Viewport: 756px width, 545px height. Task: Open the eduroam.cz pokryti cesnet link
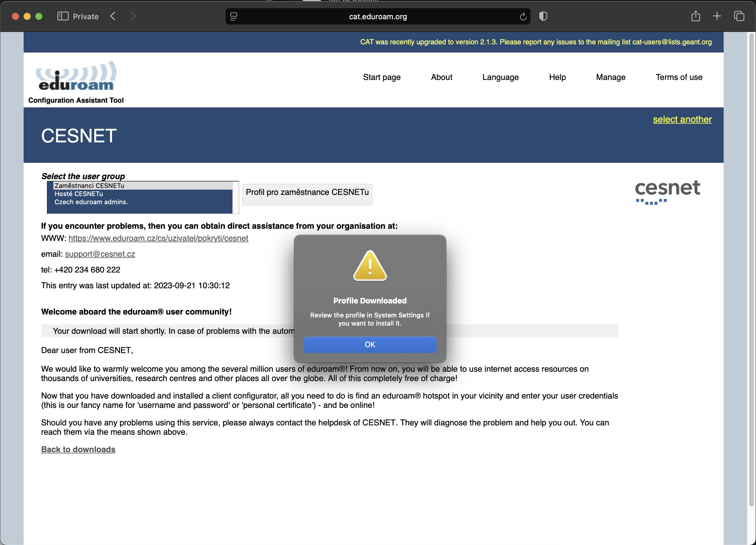pyautogui.click(x=158, y=238)
